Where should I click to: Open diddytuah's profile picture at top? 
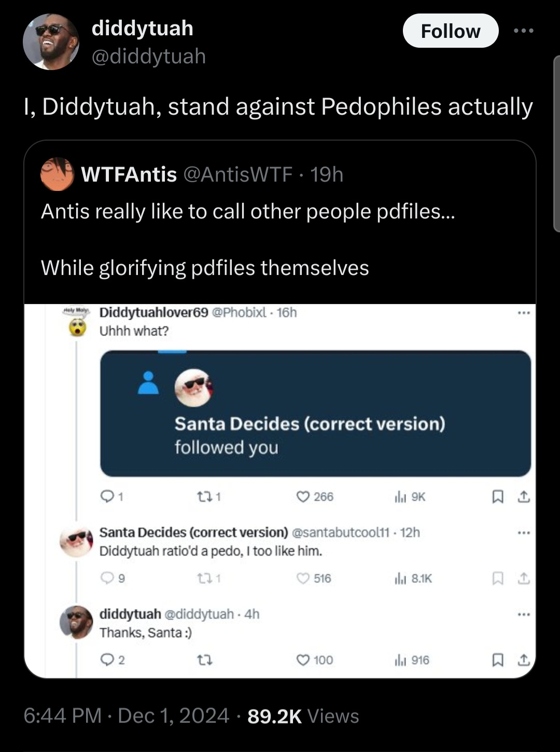coord(51,42)
